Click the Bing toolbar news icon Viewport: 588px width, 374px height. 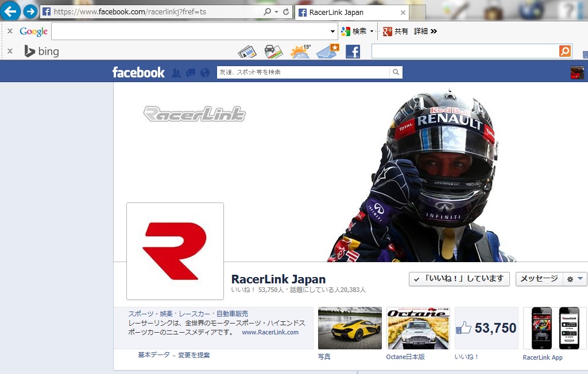tap(247, 52)
